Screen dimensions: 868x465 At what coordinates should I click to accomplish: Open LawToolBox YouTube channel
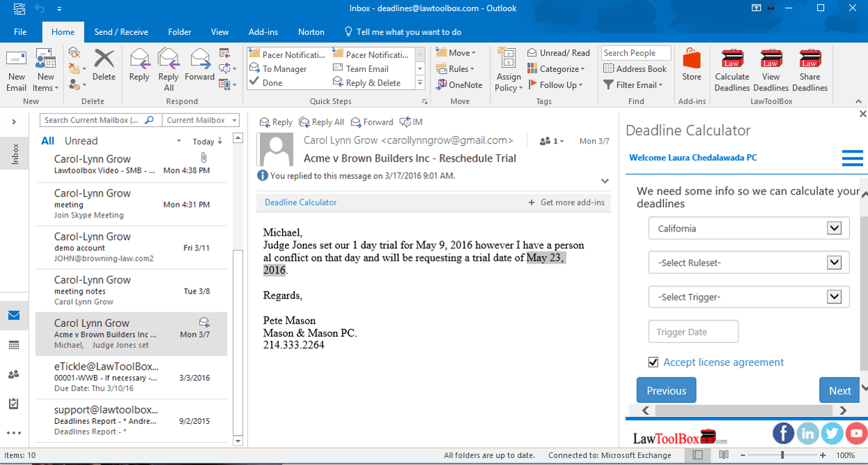pyautogui.click(x=857, y=434)
